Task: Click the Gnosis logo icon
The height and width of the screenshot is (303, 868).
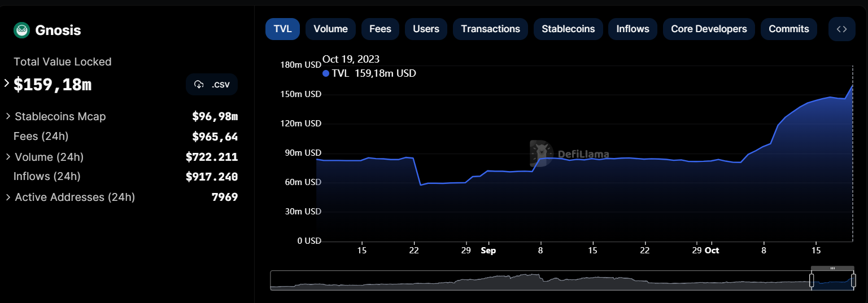Action: tap(21, 30)
